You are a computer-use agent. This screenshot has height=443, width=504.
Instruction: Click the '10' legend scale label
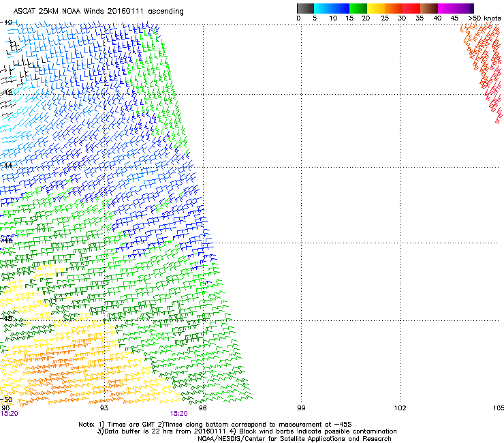(x=333, y=18)
